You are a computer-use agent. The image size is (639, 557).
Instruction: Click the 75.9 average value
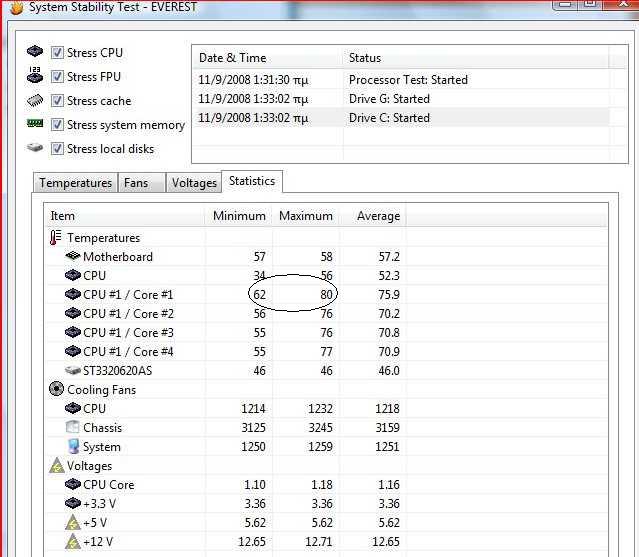point(389,295)
